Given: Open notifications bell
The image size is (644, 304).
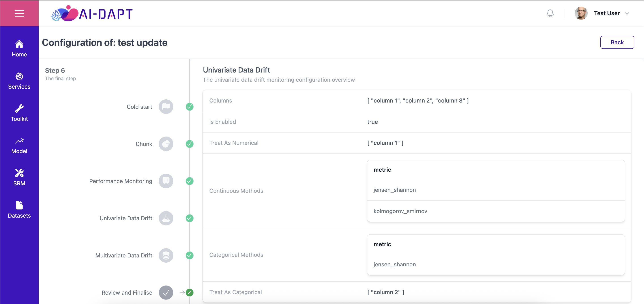Looking at the screenshot, I should [x=550, y=13].
